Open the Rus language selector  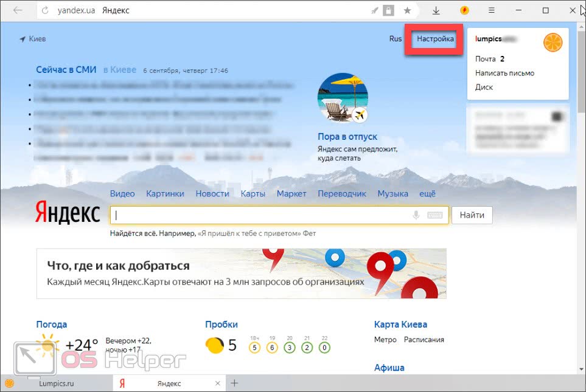(396, 39)
